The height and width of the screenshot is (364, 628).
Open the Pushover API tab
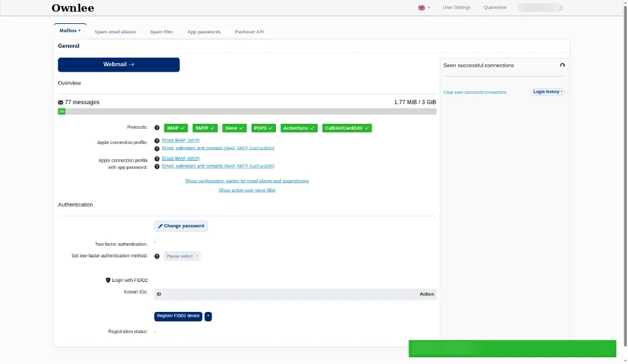click(250, 32)
